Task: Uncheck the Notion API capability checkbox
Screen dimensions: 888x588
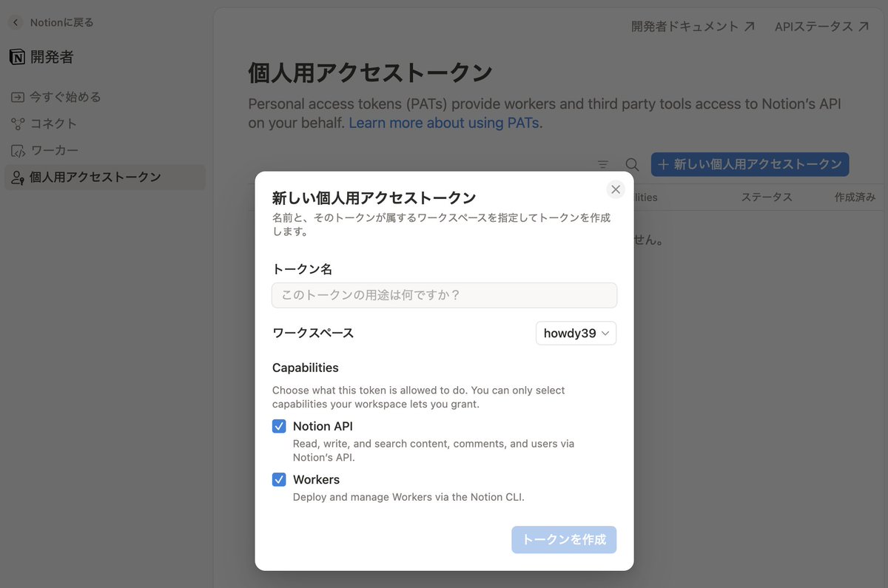Action: tap(279, 426)
